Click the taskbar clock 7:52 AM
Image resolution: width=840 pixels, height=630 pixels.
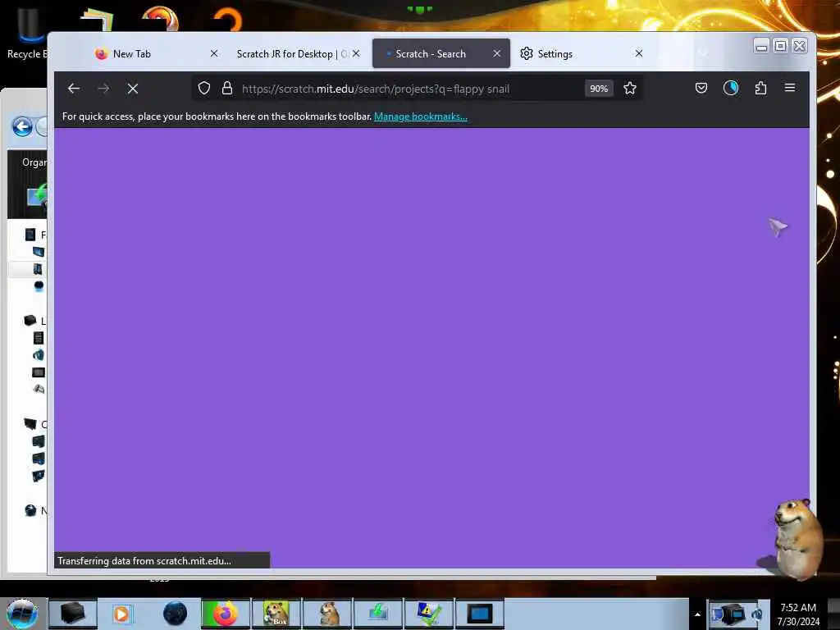click(798, 614)
